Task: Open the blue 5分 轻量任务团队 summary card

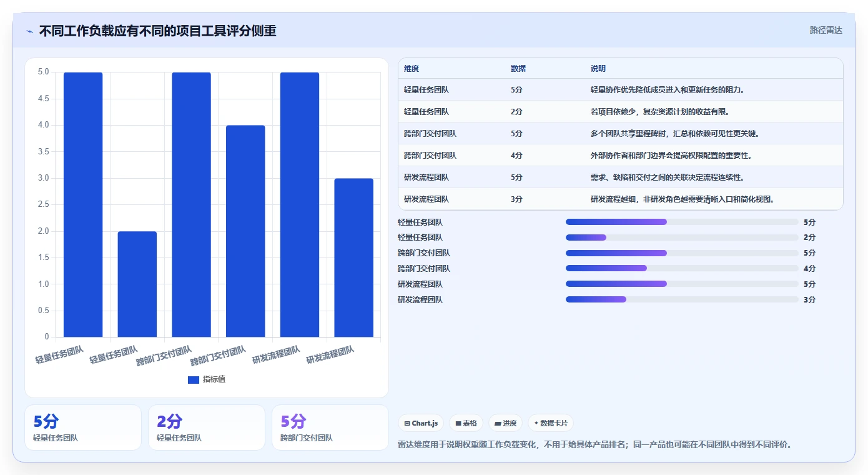Action: [x=83, y=427]
